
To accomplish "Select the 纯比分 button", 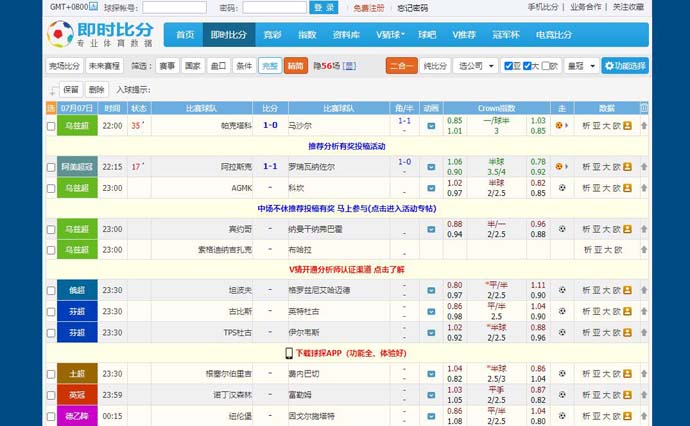I will click(435, 66).
